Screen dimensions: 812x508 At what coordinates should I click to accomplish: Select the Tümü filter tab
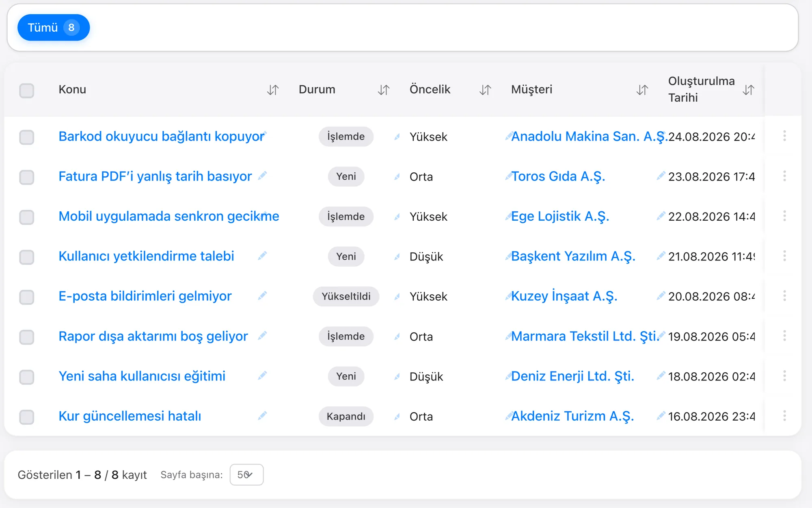pyautogui.click(x=54, y=28)
